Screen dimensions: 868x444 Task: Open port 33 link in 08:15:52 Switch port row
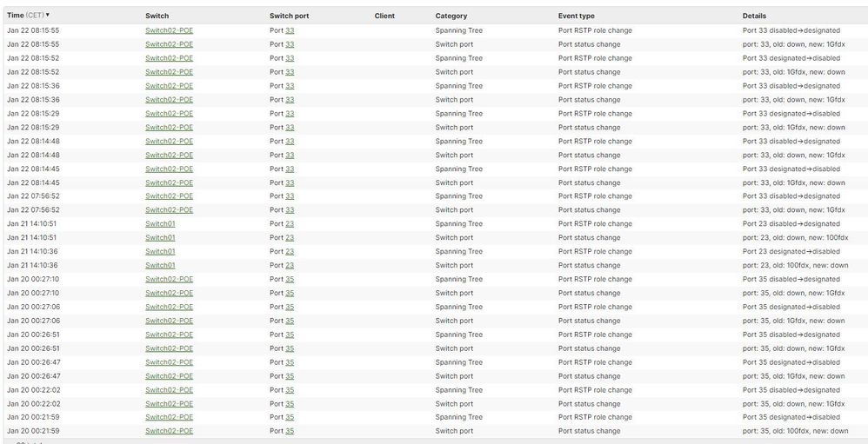pyautogui.click(x=290, y=72)
